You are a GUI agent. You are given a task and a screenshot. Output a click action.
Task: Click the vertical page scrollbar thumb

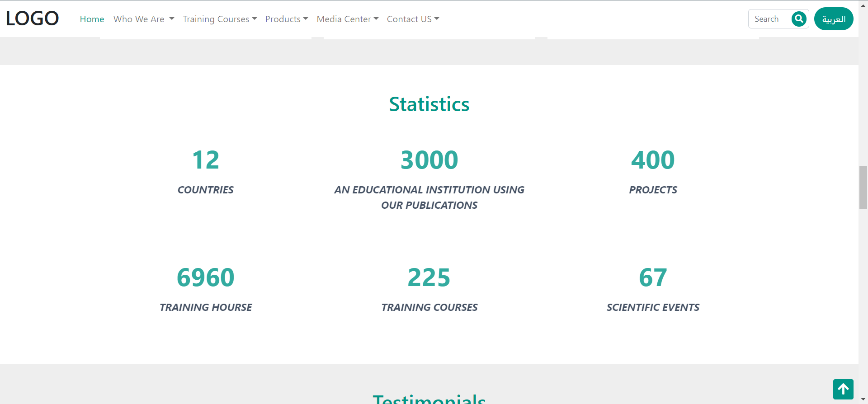coord(863,188)
